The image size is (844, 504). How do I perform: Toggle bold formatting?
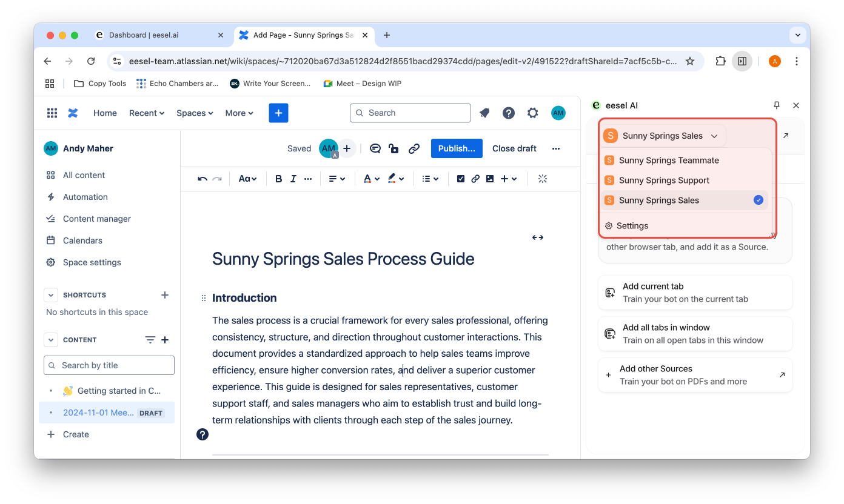[278, 179]
